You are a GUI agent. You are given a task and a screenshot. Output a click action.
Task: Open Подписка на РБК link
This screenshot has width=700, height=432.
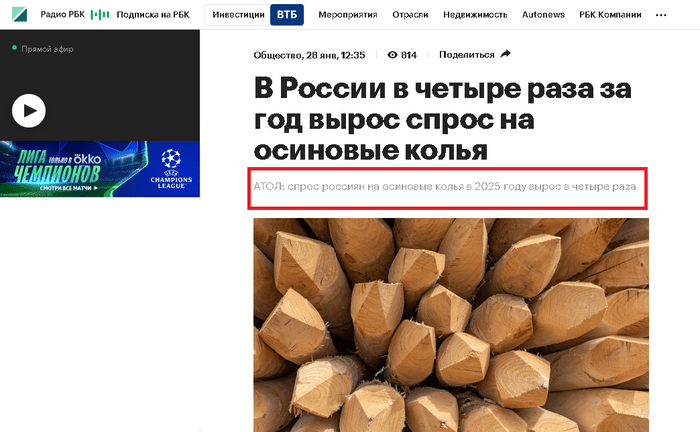(x=153, y=14)
